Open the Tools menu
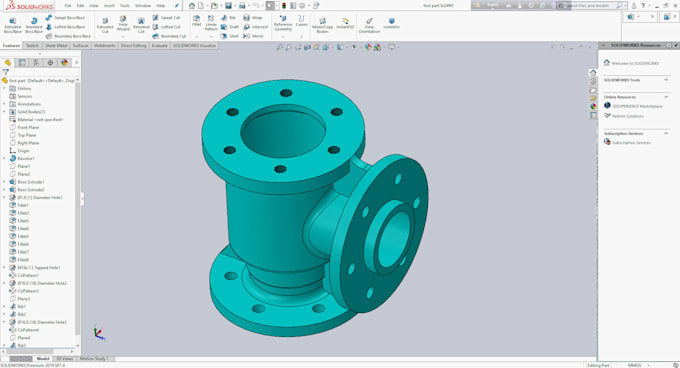This screenshot has height=368, width=680. (x=124, y=6)
